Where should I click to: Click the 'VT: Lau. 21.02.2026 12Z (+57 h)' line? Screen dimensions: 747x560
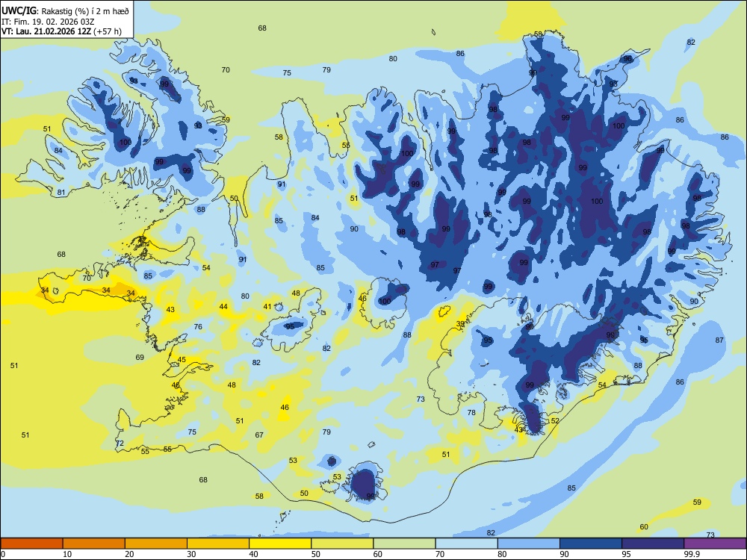61,31
